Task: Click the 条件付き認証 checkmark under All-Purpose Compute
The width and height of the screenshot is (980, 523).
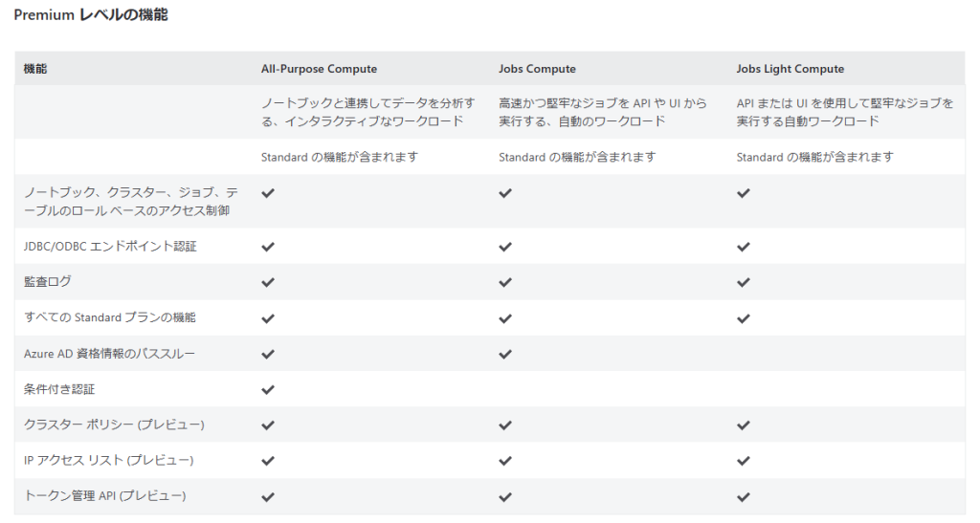Action: [268, 389]
